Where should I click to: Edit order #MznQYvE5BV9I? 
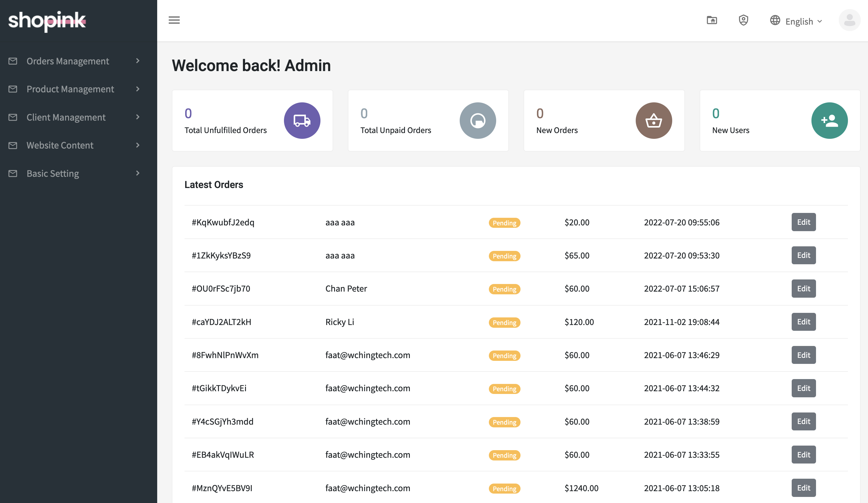pyautogui.click(x=803, y=488)
